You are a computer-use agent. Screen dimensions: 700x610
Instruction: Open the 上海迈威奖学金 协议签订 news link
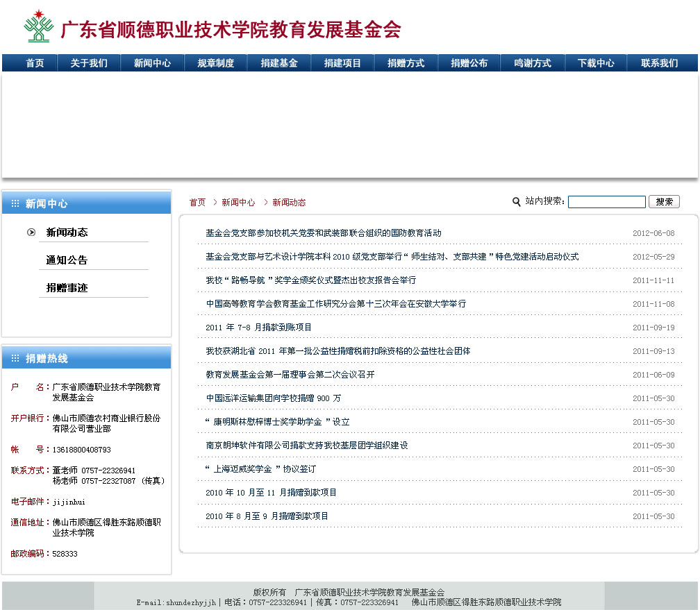(260, 469)
